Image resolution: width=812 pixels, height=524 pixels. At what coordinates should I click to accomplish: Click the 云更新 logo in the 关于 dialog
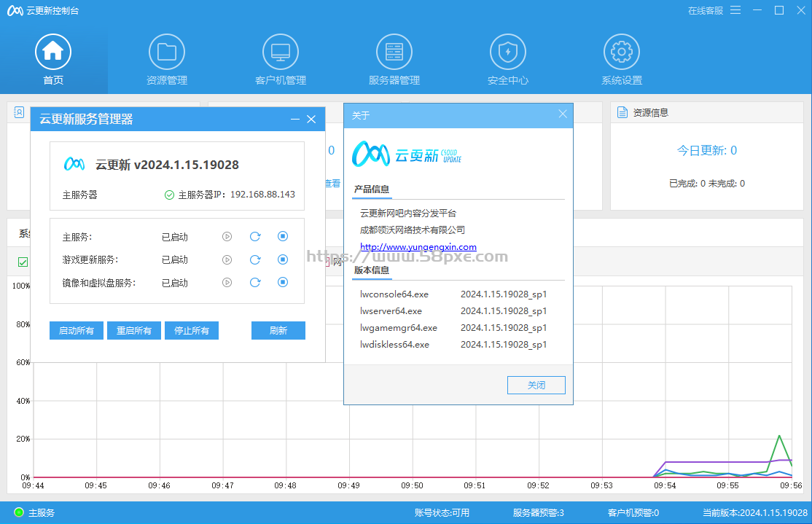tap(407, 154)
